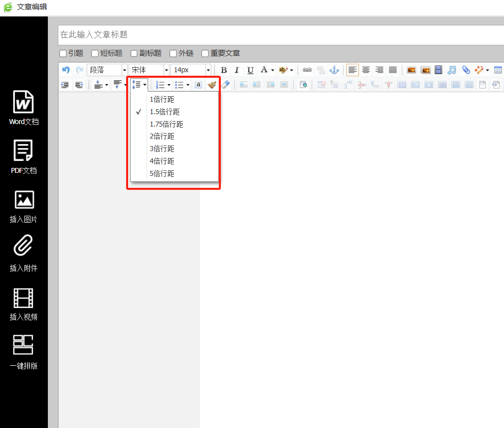Select the format painter brush icon
The image size is (504, 428).
[212, 85]
